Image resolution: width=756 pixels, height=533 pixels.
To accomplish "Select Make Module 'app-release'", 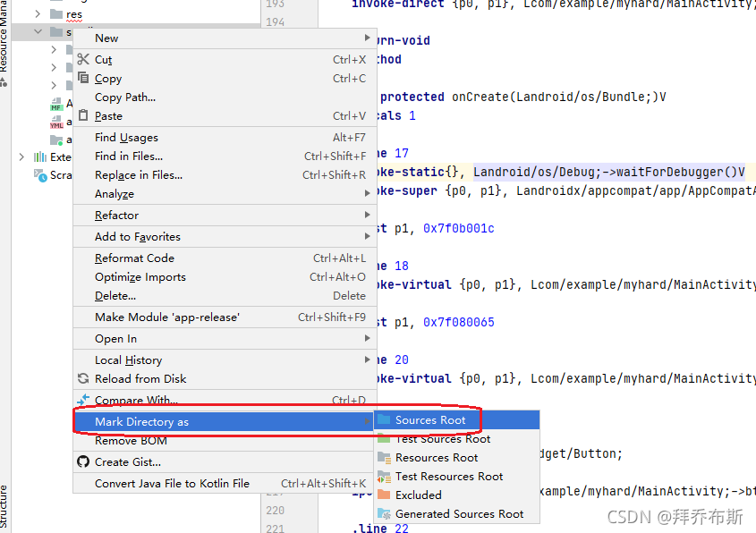I will point(225,317).
